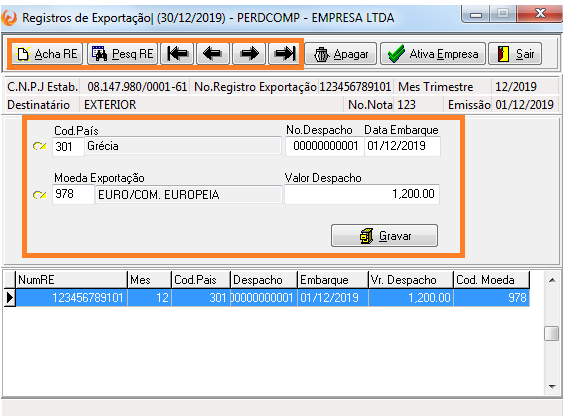This screenshot has height=416, width=563.
Task: Select grid Cod. Moeda cell 978
Action: (492, 298)
